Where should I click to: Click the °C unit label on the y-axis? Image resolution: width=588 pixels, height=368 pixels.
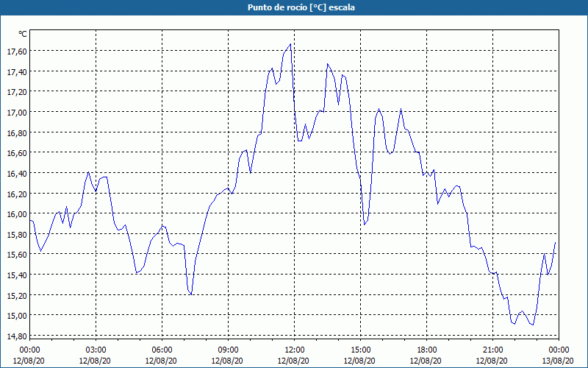23,34
